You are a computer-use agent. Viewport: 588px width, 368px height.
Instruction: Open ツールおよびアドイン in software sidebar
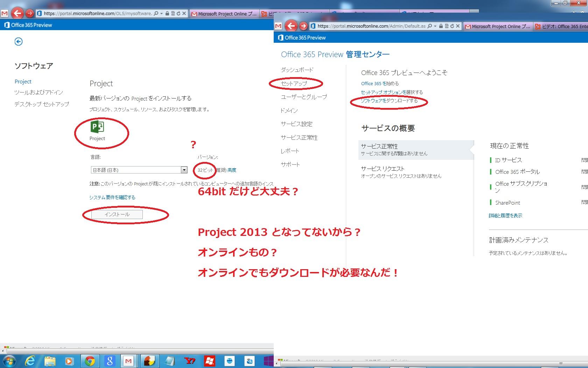click(39, 92)
